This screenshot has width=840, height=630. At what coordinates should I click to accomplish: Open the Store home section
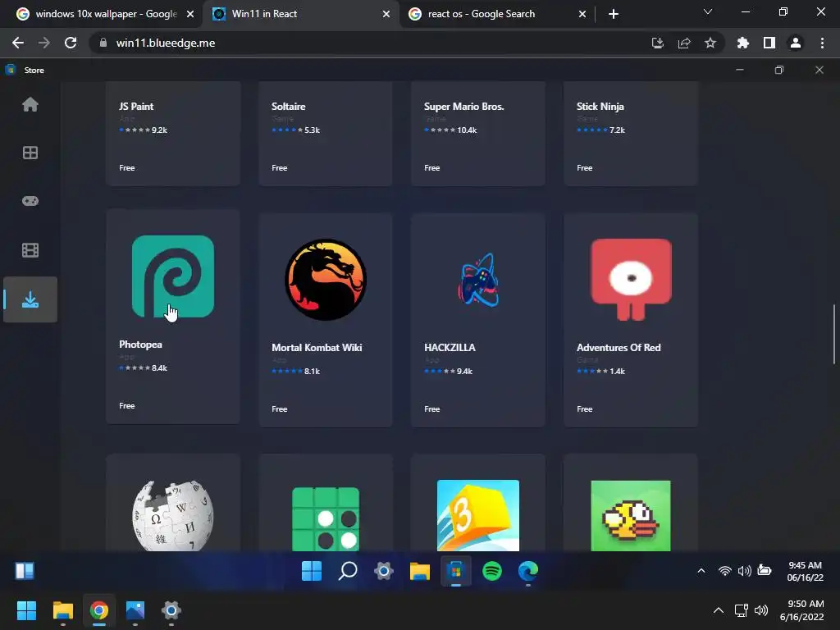tap(30, 104)
